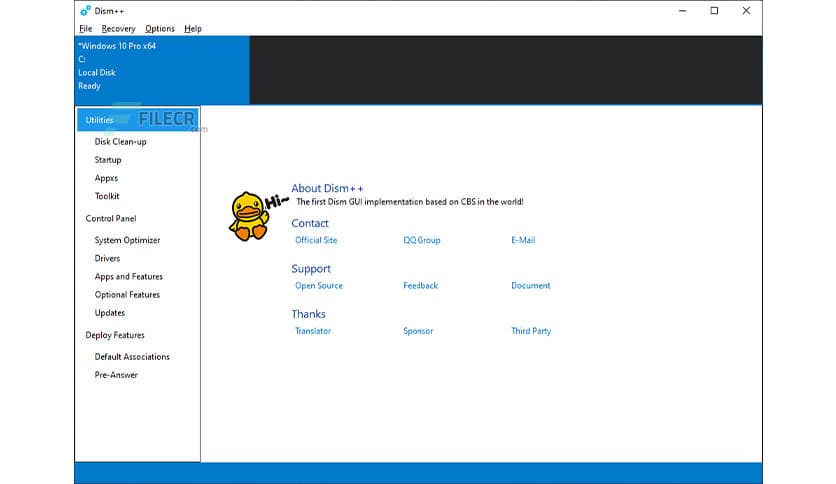The width and height of the screenshot is (836, 484).
Task: Open the Recovery menu
Action: pos(118,29)
